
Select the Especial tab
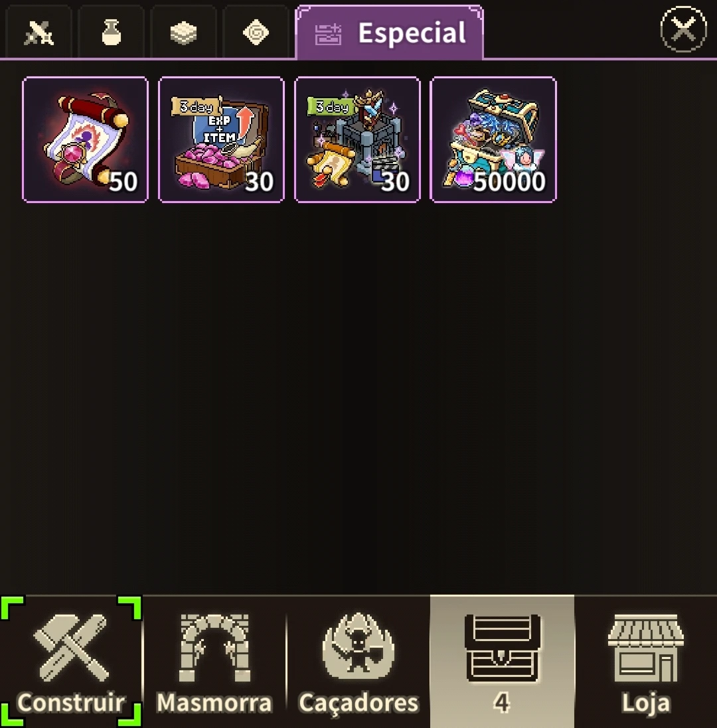pos(389,33)
